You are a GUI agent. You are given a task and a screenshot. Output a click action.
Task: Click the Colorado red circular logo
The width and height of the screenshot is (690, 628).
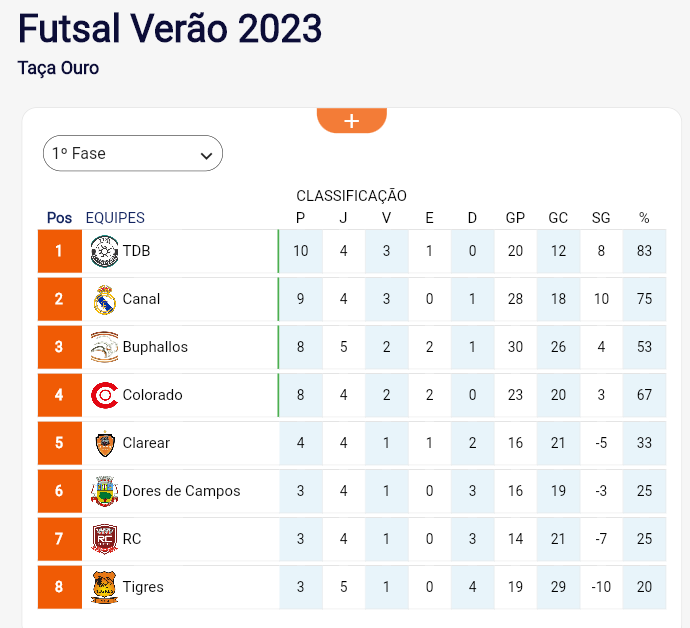(x=104, y=395)
